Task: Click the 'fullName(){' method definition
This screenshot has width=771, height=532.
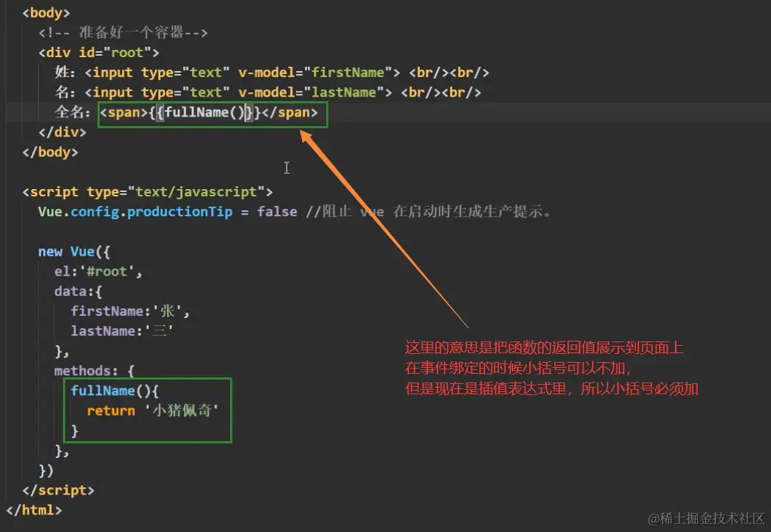Action: pyautogui.click(x=114, y=391)
